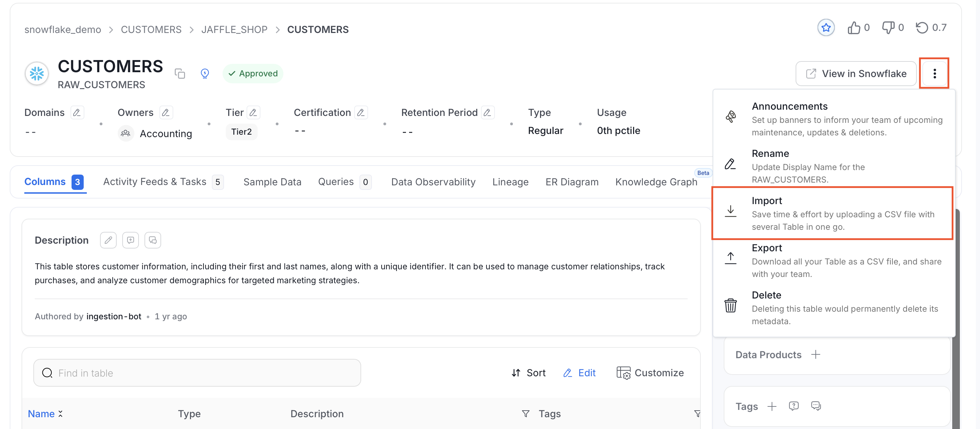Open the Lineage tab

pyautogui.click(x=510, y=182)
